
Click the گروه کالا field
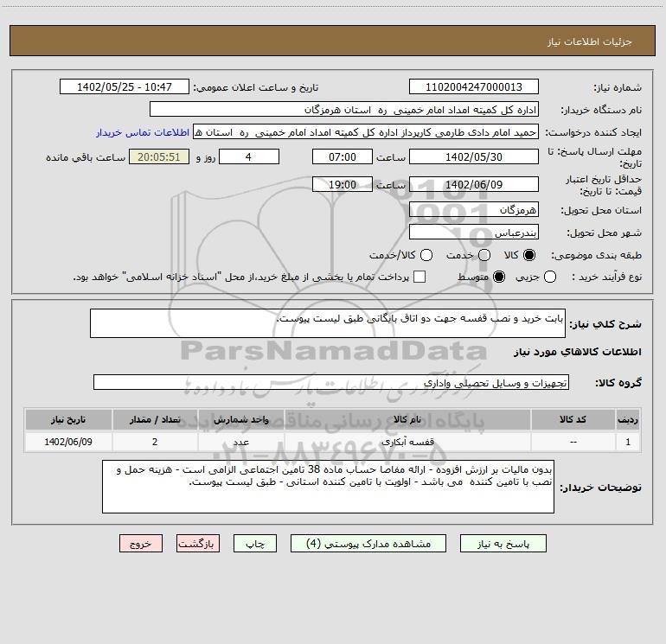pos(331,382)
